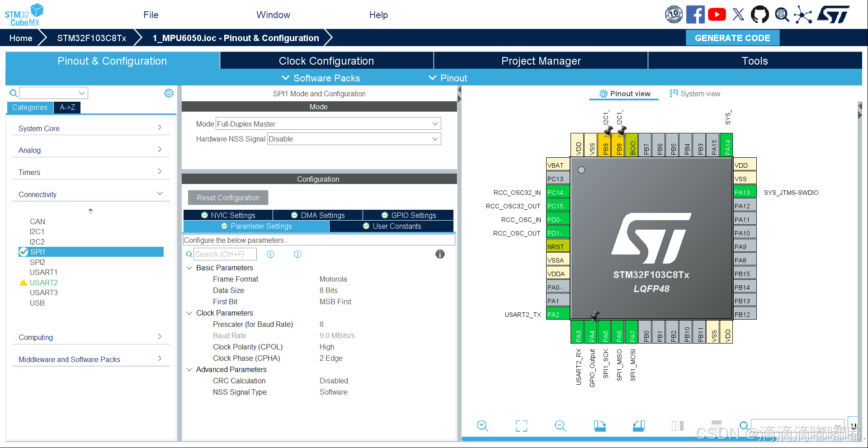Viewport: 868px width, 448px height.
Task: Zoom out on the pinout view
Action: coord(560,426)
